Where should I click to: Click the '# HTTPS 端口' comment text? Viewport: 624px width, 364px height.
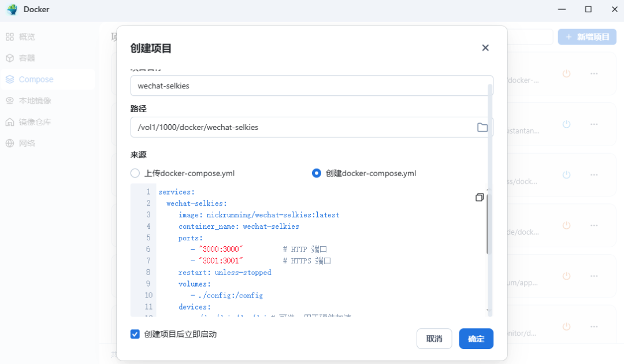pos(307,261)
